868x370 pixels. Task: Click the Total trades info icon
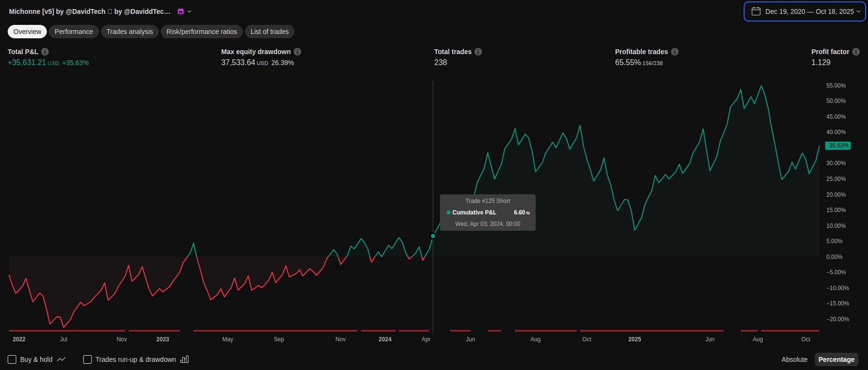(x=478, y=52)
